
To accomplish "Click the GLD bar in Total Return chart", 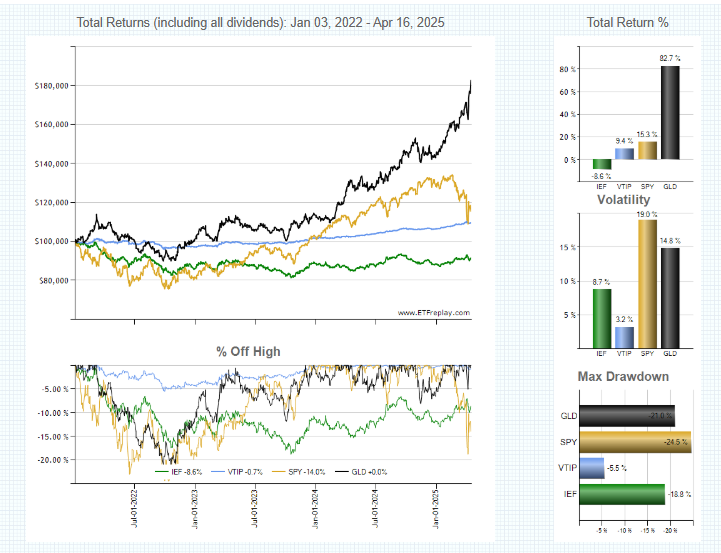I will pos(669,112).
